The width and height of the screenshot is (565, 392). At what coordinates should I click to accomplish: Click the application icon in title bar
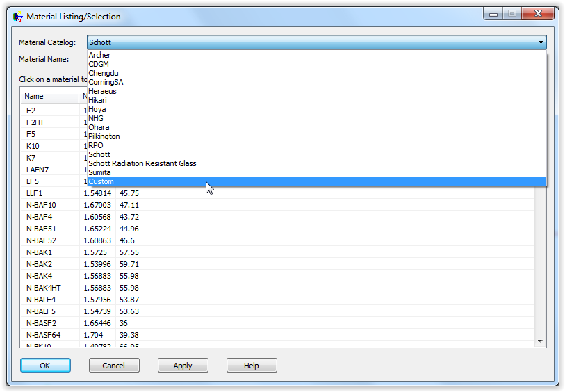click(x=18, y=16)
